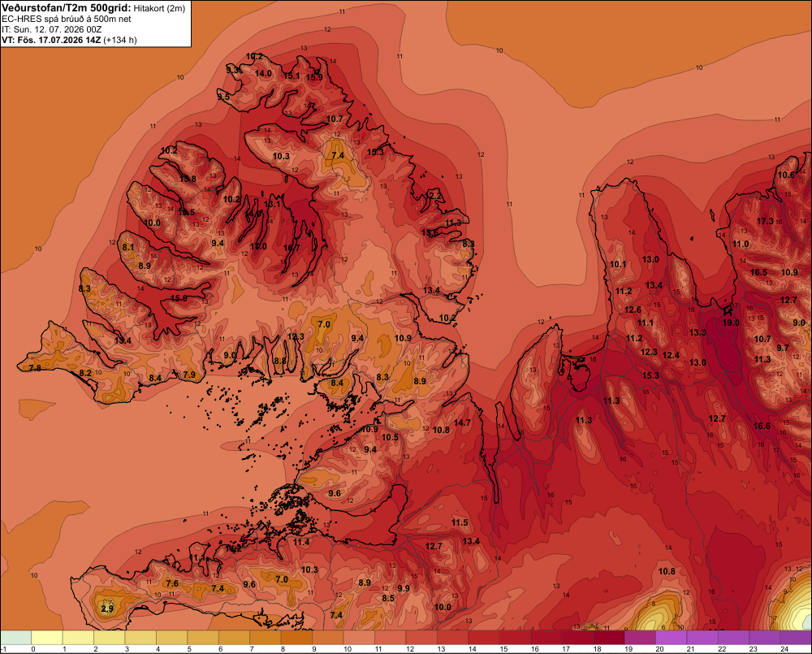Viewport: 812px width, 654px height.
Task: Click the 15.1 temperature value
Action: [x=292, y=76]
